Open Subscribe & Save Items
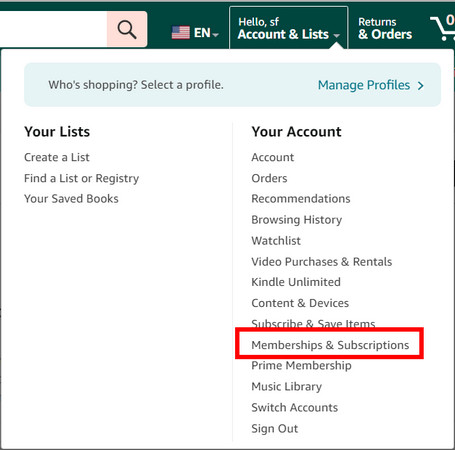This screenshot has width=455, height=450. pos(313,323)
